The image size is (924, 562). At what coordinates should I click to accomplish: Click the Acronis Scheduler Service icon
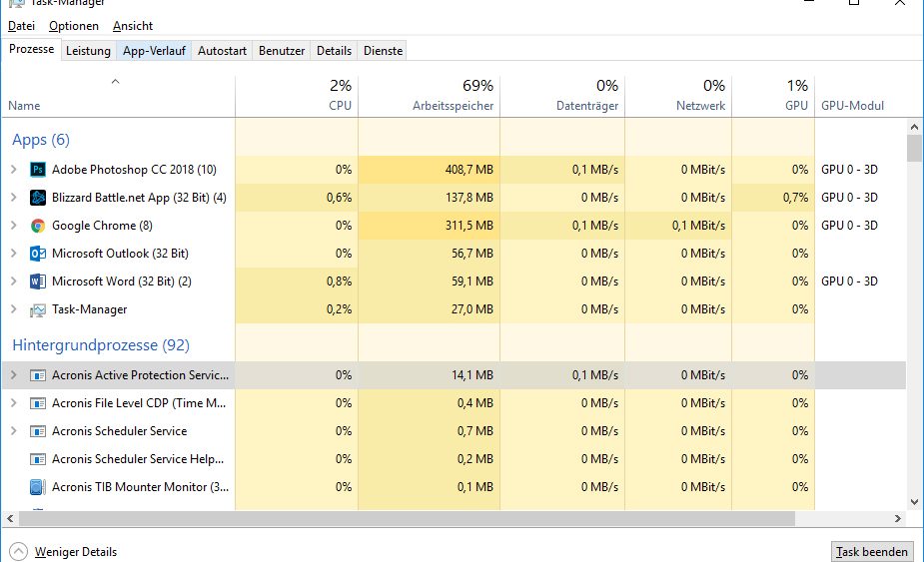click(x=38, y=431)
